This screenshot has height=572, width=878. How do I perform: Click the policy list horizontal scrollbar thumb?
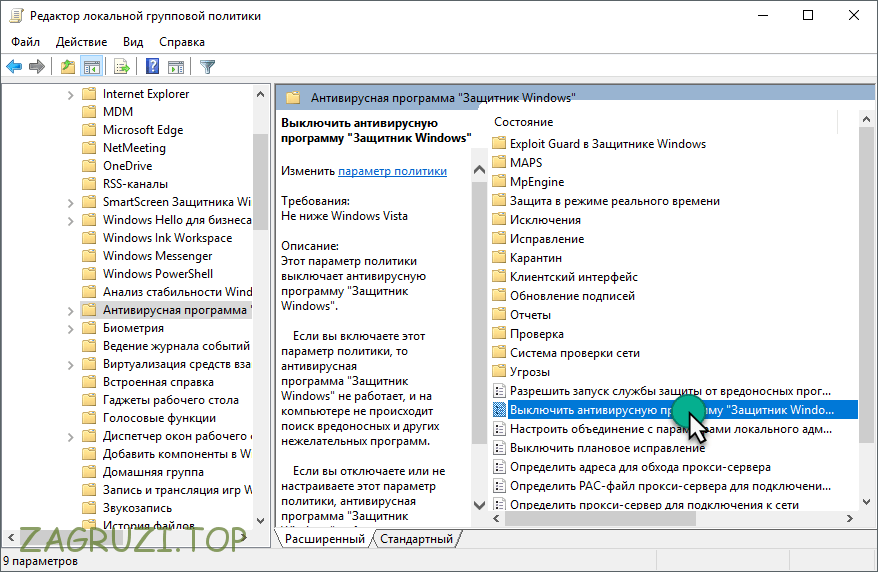(600, 518)
